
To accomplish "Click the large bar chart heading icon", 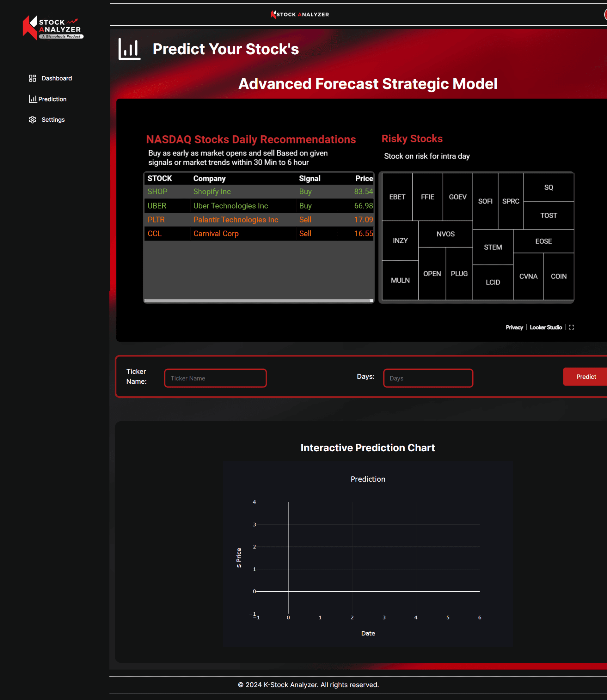I will click(x=129, y=49).
